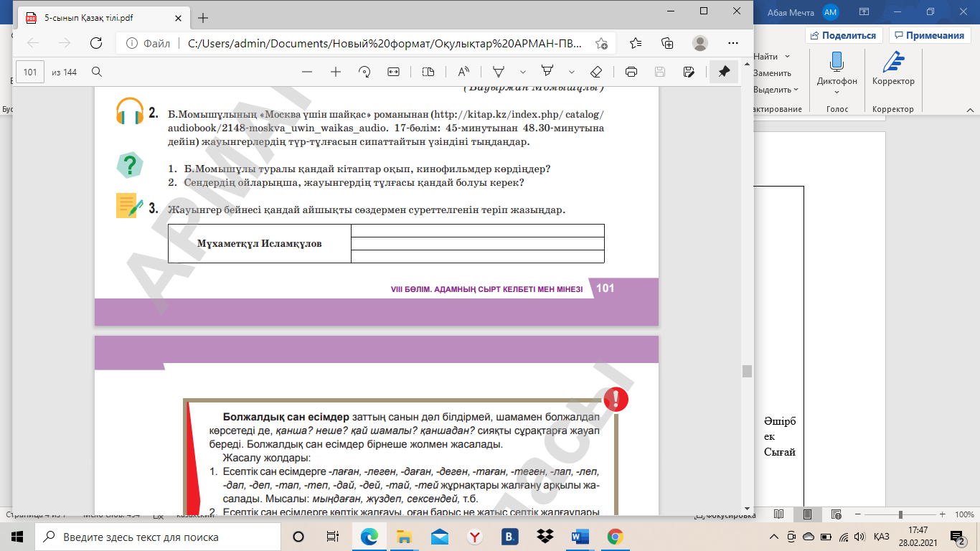Click Word zoom out minus button
The width and height of the screenshot is (980, 551).
pyautogui.click(x=857, y=514)
